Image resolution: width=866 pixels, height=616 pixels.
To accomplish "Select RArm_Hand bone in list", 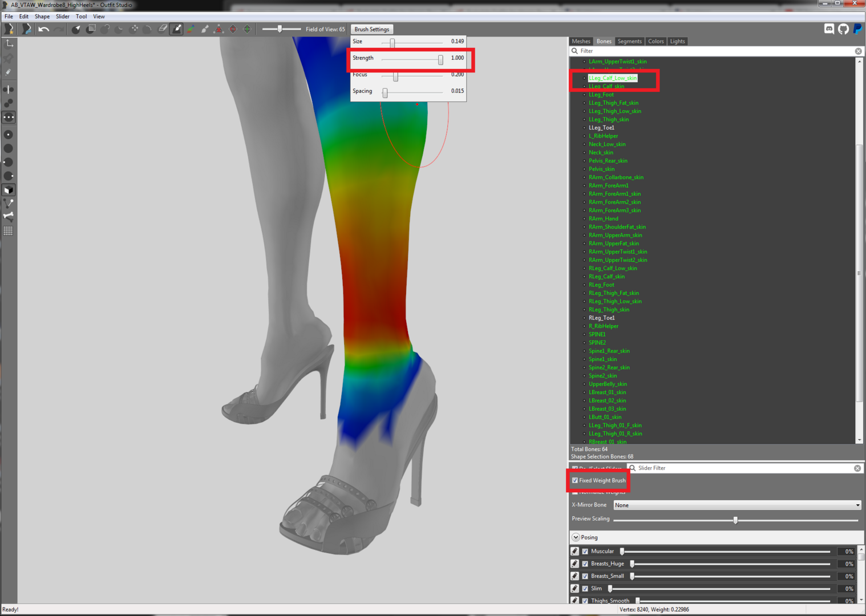I will [x=603, y=218].
